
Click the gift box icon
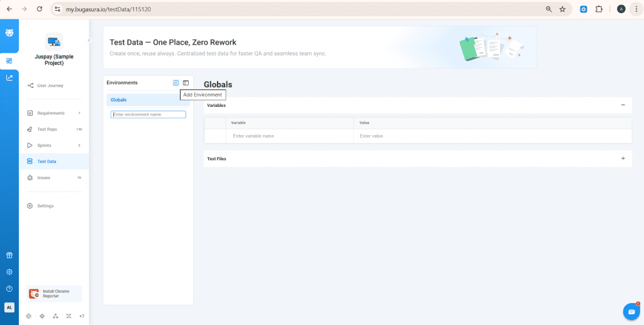tap(9, 255)
